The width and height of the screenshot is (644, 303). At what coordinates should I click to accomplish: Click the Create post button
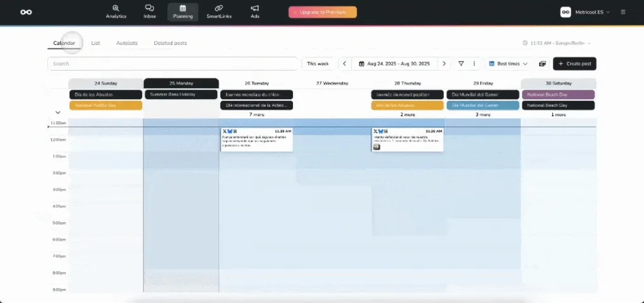tap(575, 64)
